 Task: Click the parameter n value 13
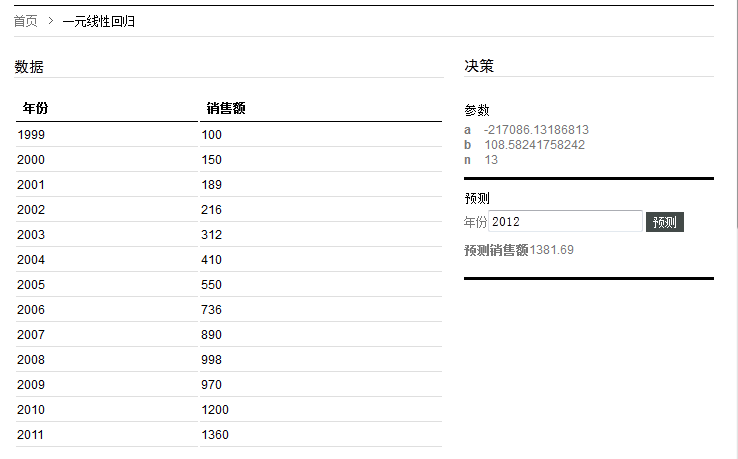coord(491,160)
